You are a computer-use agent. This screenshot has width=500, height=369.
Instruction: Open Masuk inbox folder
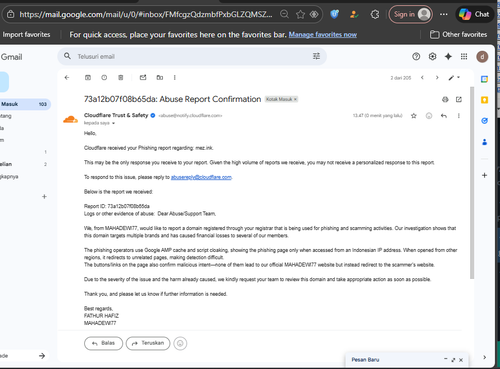point(24,104)
